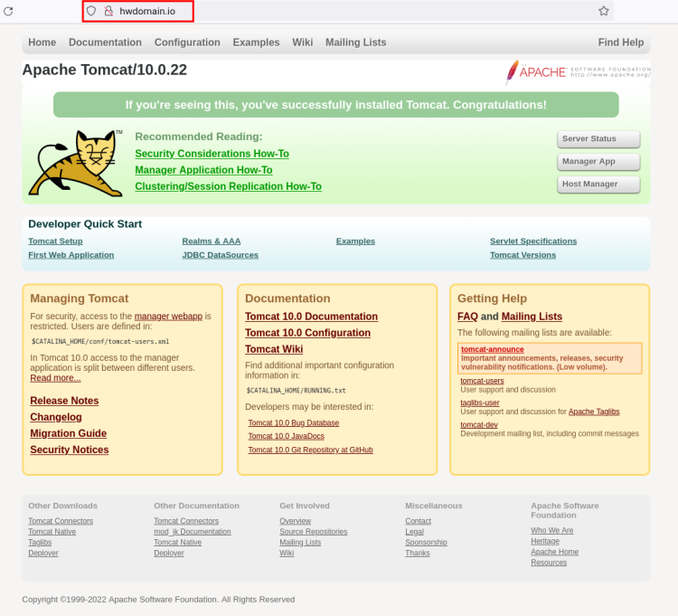This screenshot has width=678, height=616.
Task: Open Examples in the top navigation
Action: [256, 43]
